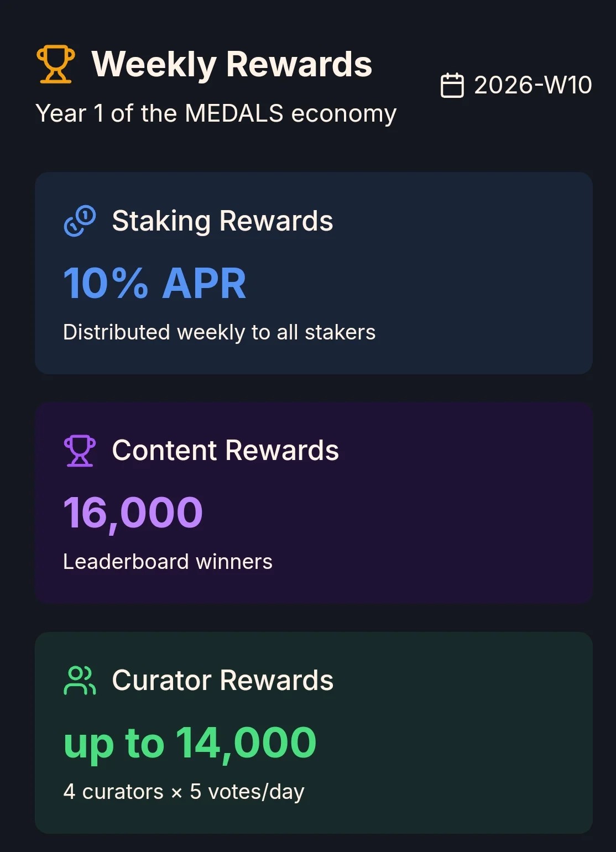Image resolution: width=616 pixels, height=852 pixels.
Task: Click the 4 curators × 5 votes/day text
Action: click(184, 792)
